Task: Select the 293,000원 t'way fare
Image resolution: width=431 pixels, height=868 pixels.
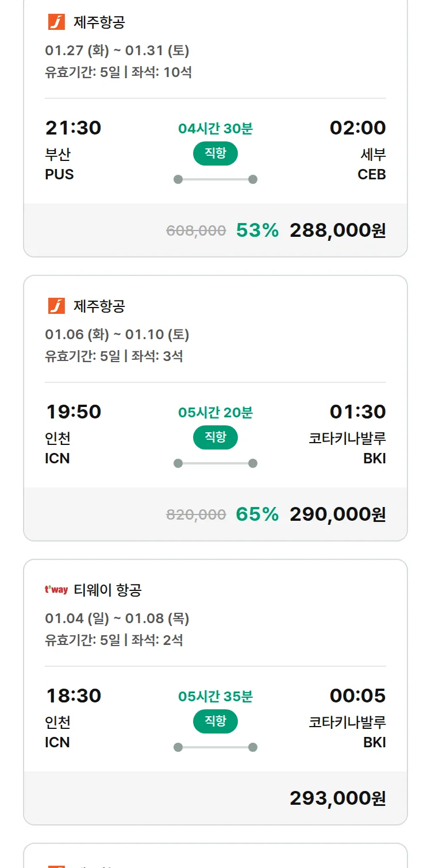Action: (x=337, y=798)
